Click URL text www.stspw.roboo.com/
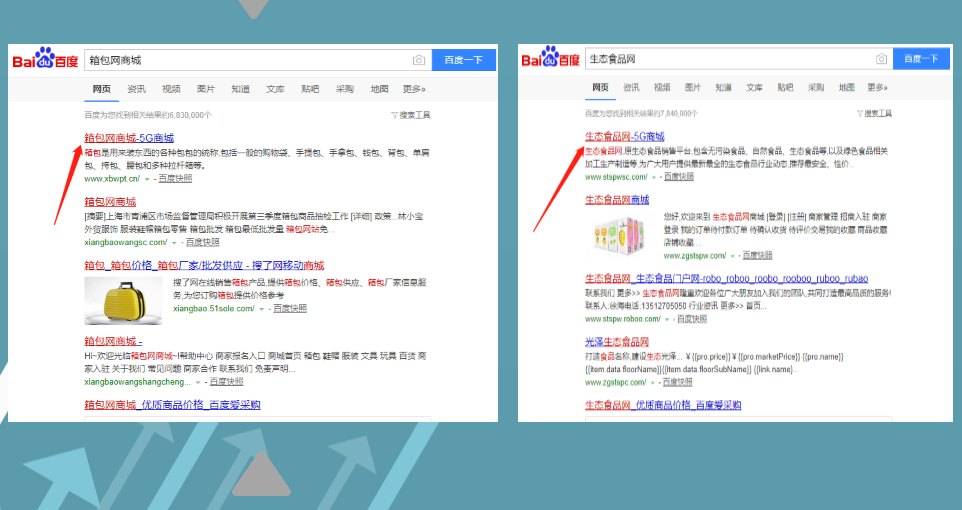The width and height of the screenshot is (962, 510). pyautogui.click(x=623, y=319)
